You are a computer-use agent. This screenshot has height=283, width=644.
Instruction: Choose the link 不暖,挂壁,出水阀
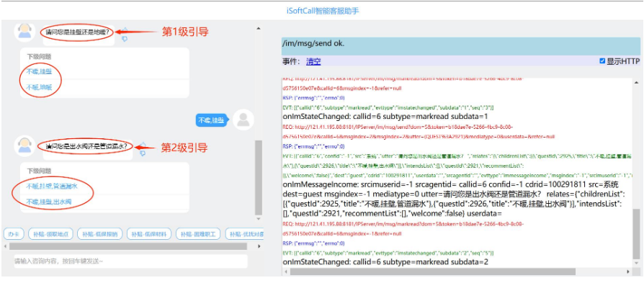[x=49, y=202]
